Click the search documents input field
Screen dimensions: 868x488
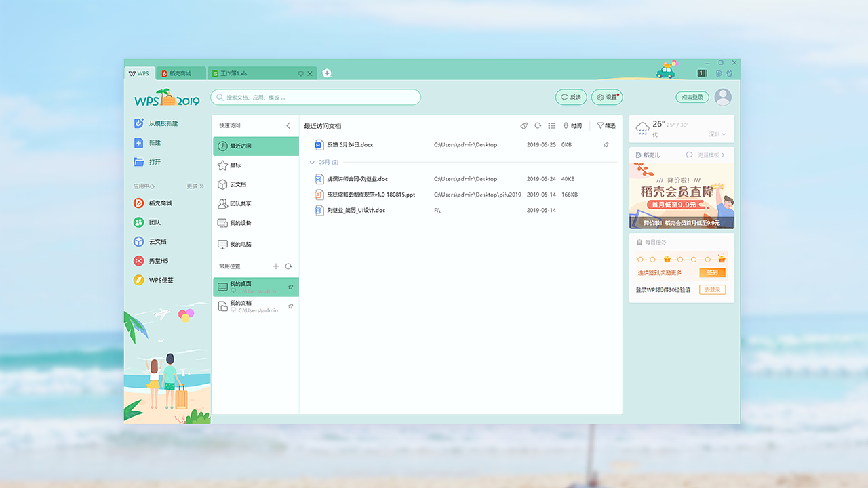316,98
